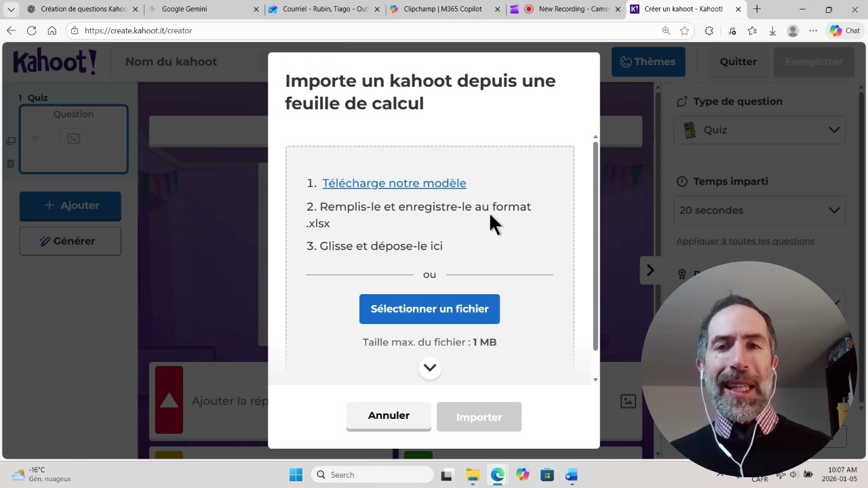Duplicate question 1 with the copy icon

pyautogui.click(x=10, y=141)
